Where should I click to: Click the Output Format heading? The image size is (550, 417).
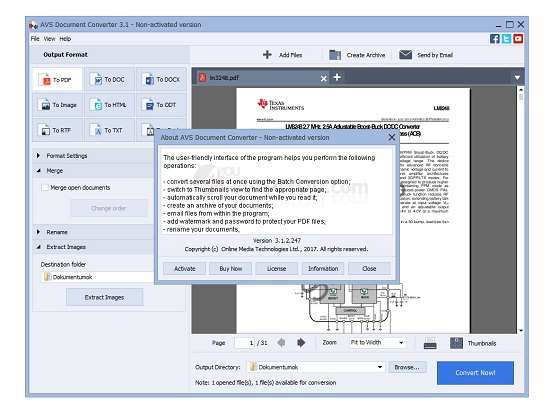click(x=66, y=55)
